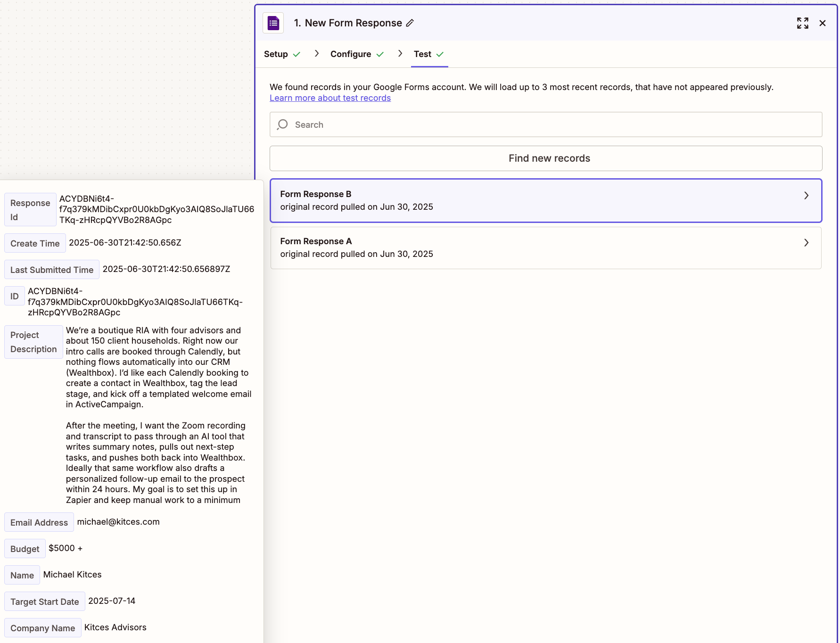Screen dimensions: 840x643
Task: Click the project description paragraph text
Action: 158,415
